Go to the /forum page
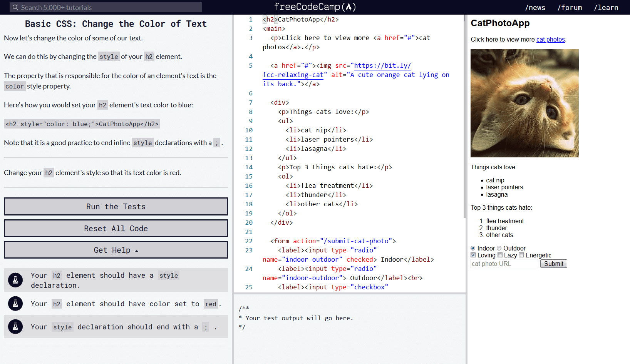Screen dimensions: 630x364 click(570, 7)
